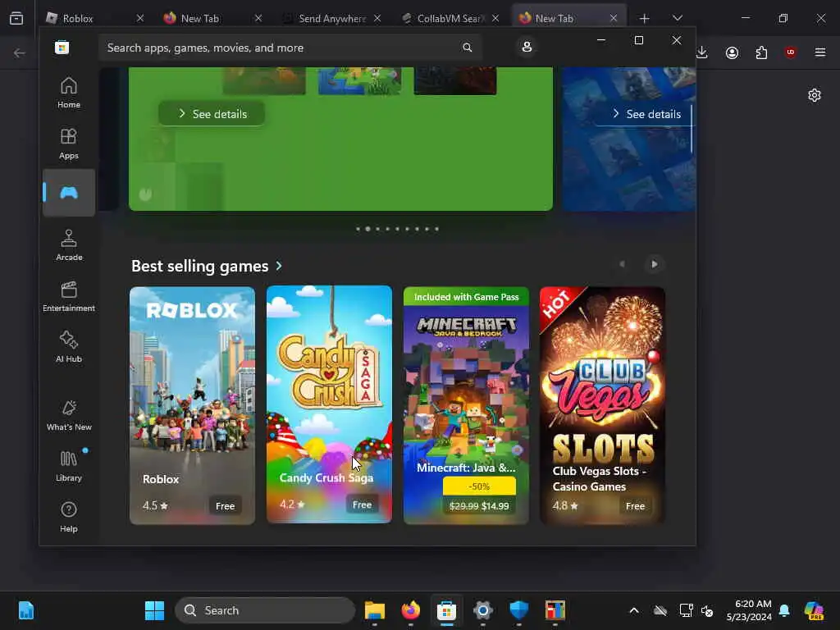Click the $14.99 Minecraft price
This screenshot has width=840, height=630.
pos(495,505)
